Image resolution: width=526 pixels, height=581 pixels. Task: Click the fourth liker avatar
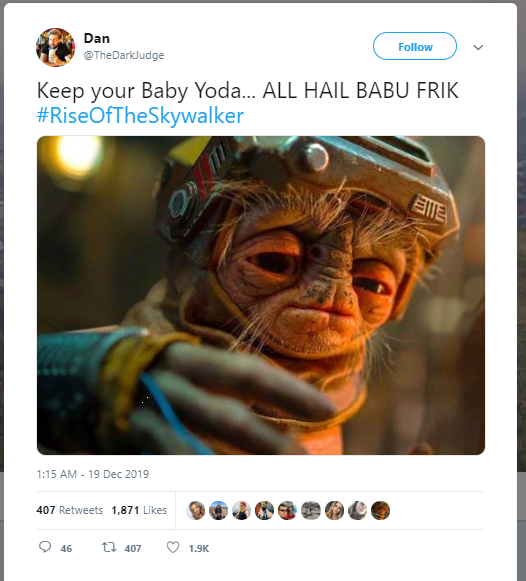pyautogui.click(x=264, y=510)
